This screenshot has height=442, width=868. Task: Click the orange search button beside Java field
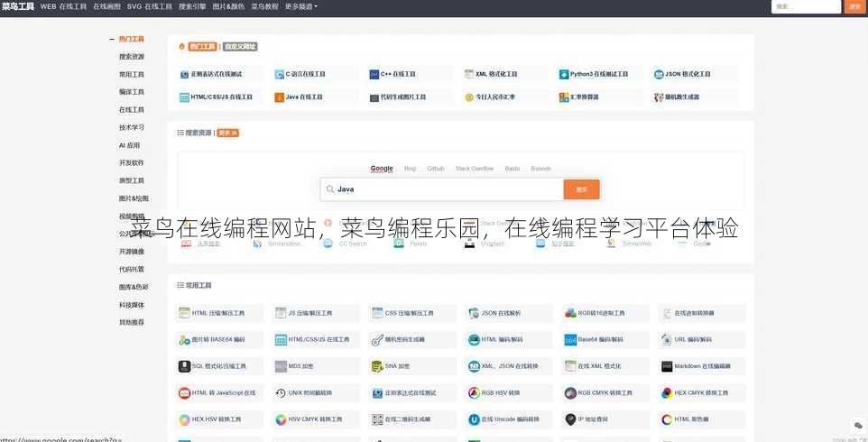tap(581, 189)
